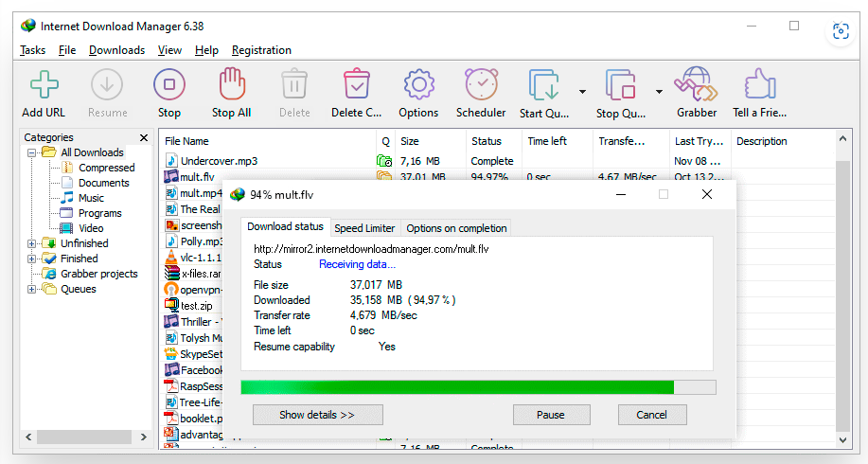Click the Stop All hand icon
The height and width of the screenshot is (464, 868).
(231, 86)
